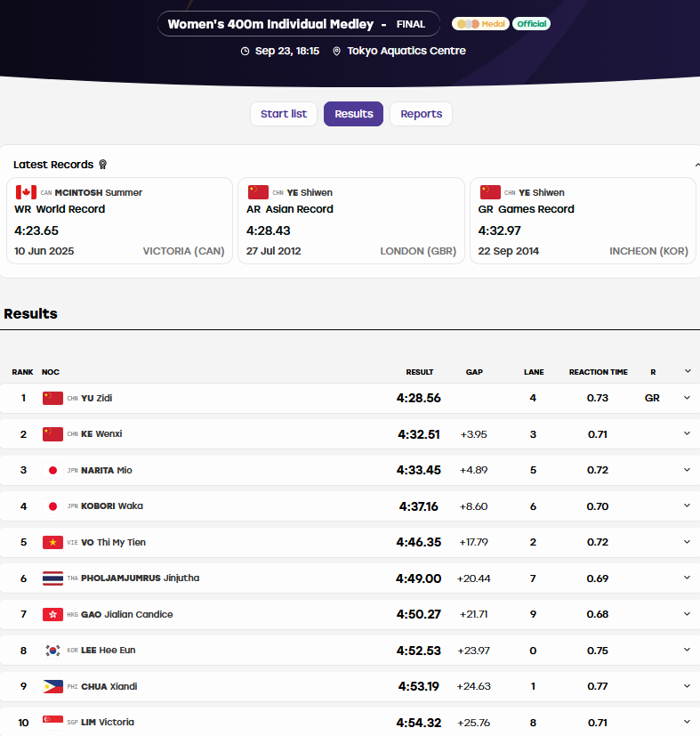The width and height of the screenshot is (700, 736).
Task: Click the LANE column header
Action: pyautogui.click(x=534, y=372)
